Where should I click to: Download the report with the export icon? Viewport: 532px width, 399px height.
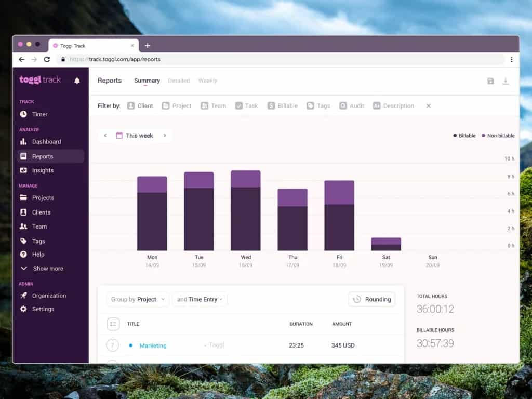(x=506, y=81)
